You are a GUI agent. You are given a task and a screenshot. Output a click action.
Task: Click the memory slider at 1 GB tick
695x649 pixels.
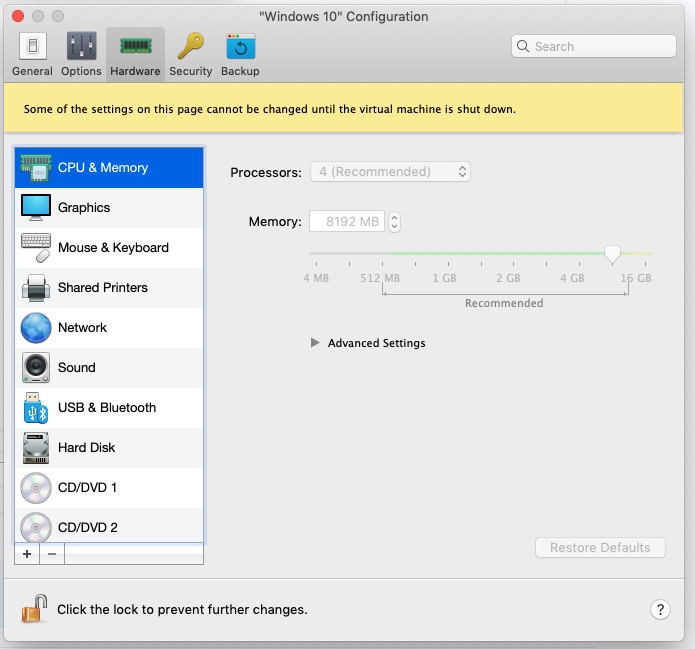[448, 264]
